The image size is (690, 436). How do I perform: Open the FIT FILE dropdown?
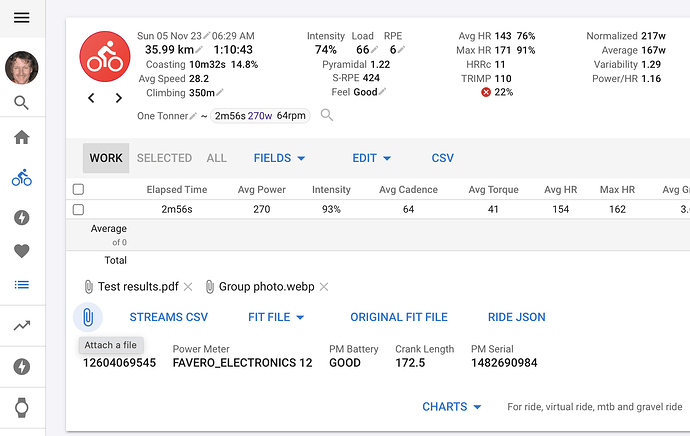(276, 317)
